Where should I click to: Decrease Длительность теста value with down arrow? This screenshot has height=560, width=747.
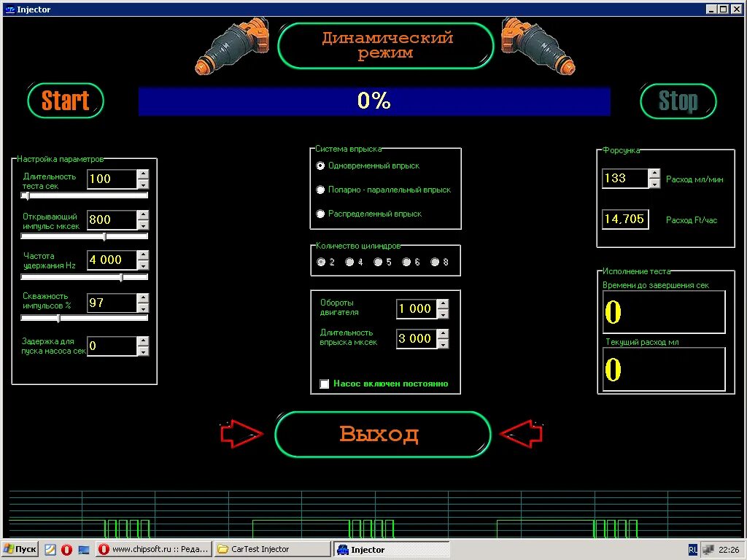click(x=143, y=184)
